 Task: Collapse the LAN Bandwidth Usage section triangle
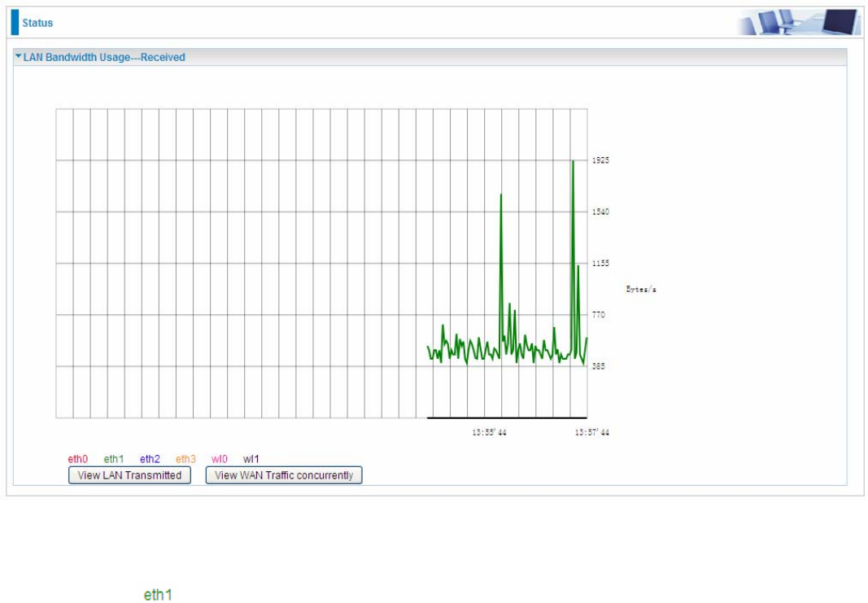18,56
